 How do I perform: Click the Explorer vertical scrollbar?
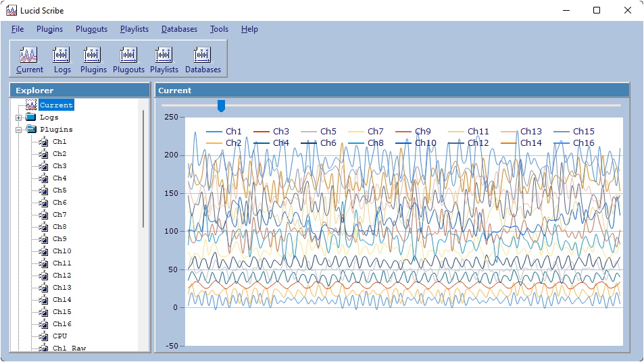(143, 168)
